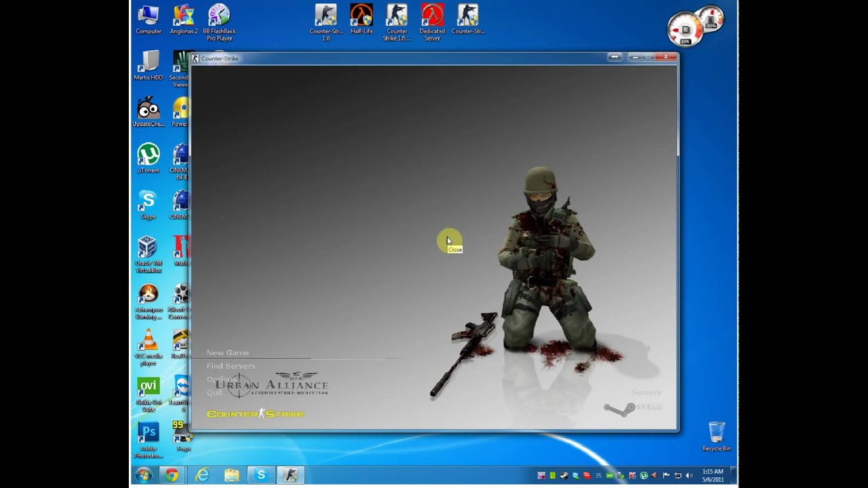The width and height of the screenshot is (868, 488).
Task: Launch TeamViewer desktop shortcut
Action: [x=181, y=394]
